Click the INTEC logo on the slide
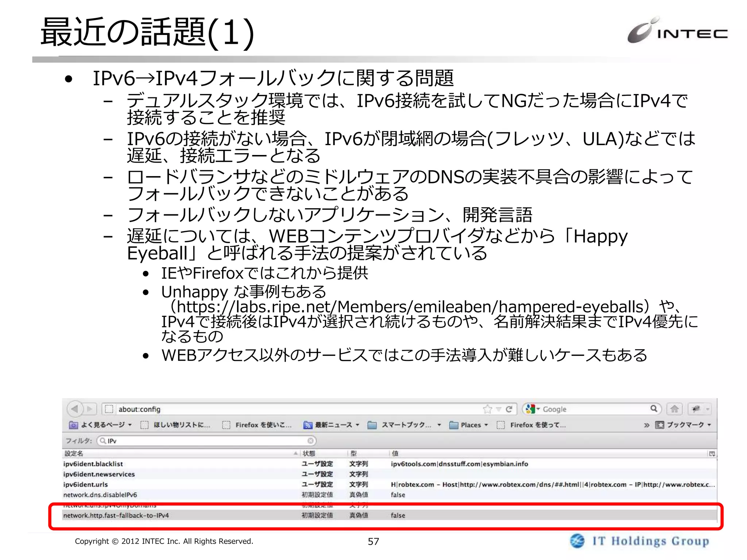The width and height of the screenshot is (747, 560). coord(677,31)
